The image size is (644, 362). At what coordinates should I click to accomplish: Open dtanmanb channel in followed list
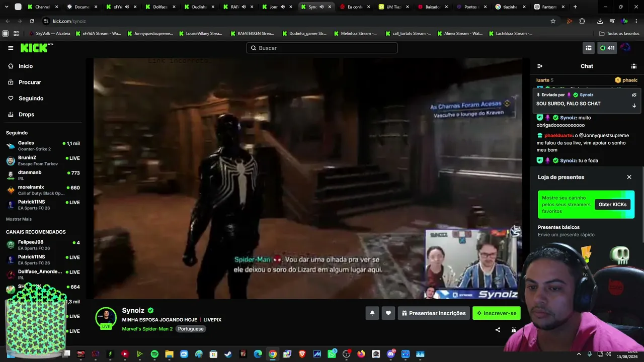43,175
